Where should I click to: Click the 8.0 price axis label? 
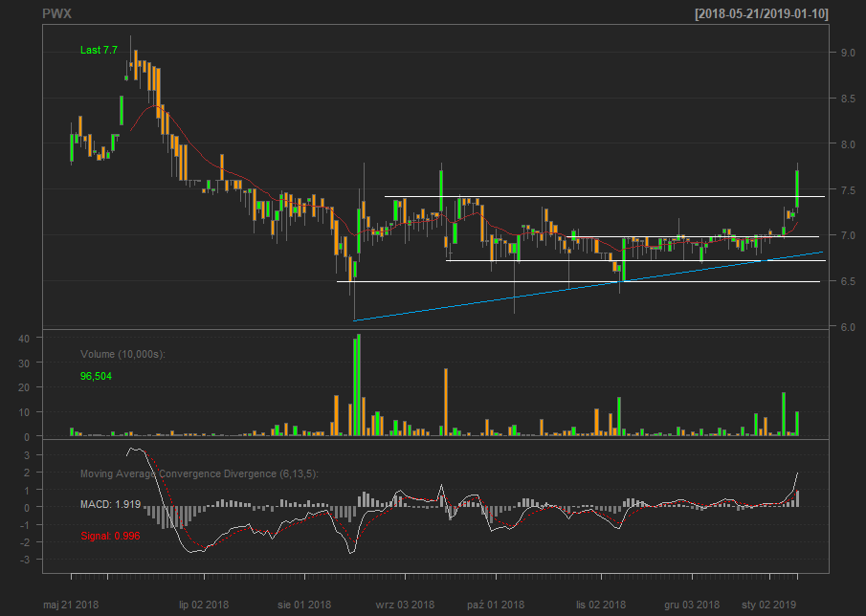pos(848,144)
